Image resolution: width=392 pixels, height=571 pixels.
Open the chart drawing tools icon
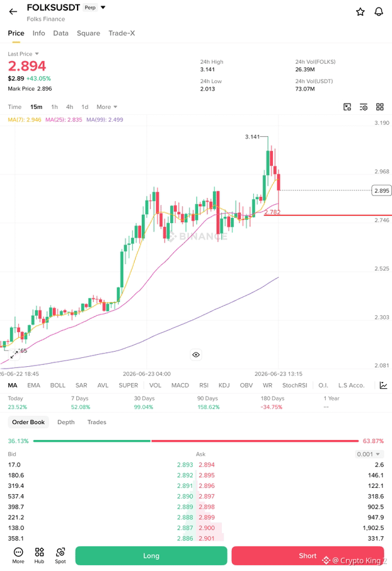[347, 107]
